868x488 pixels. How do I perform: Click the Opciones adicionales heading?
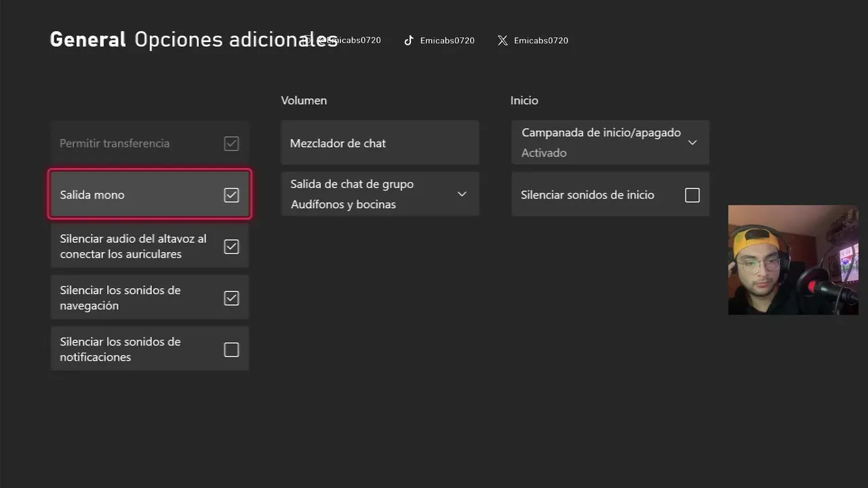235,39
